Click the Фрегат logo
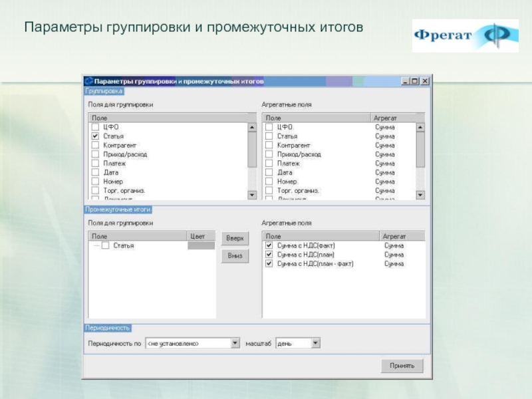Screen dimensions: 532x399 tap(465, 36)
